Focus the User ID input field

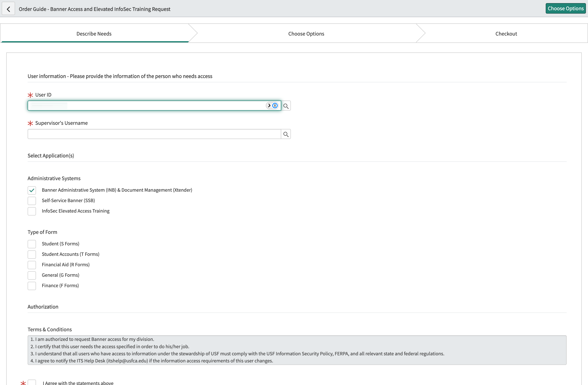coord(154,106)
